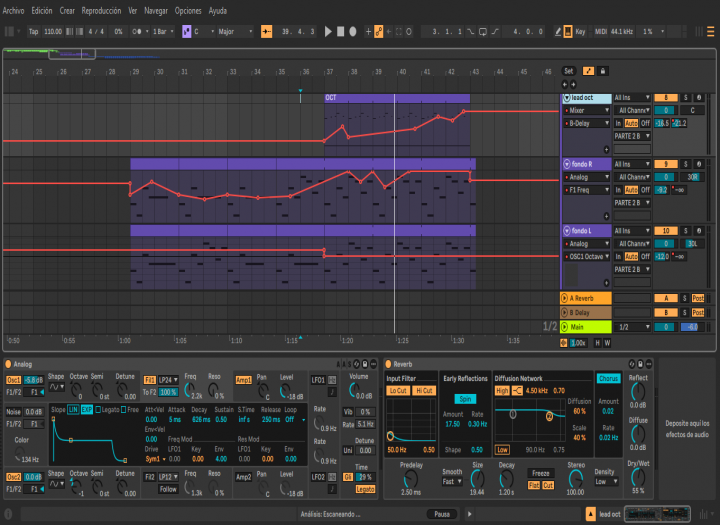The image size is (720, 525).
Task: Enable the Legato checkbox in Analog
Action: 98,409
